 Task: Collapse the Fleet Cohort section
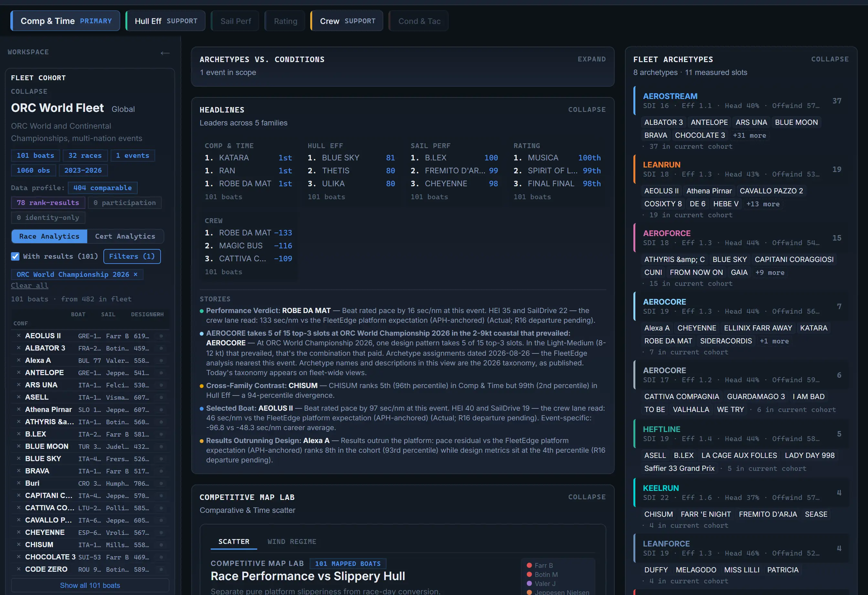pyautogui.click(x=29, y=91)
